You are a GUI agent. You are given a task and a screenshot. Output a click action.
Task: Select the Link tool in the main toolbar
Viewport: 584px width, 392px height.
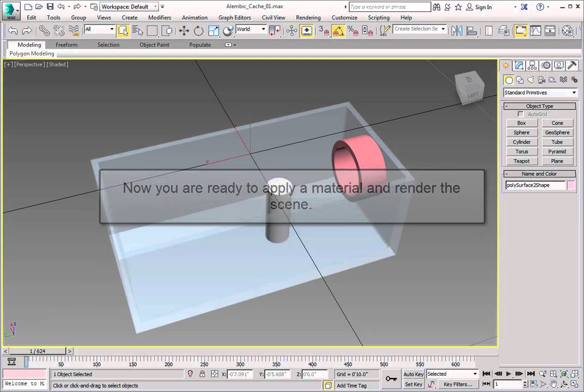pyautogui.click(x=44, y=30)
